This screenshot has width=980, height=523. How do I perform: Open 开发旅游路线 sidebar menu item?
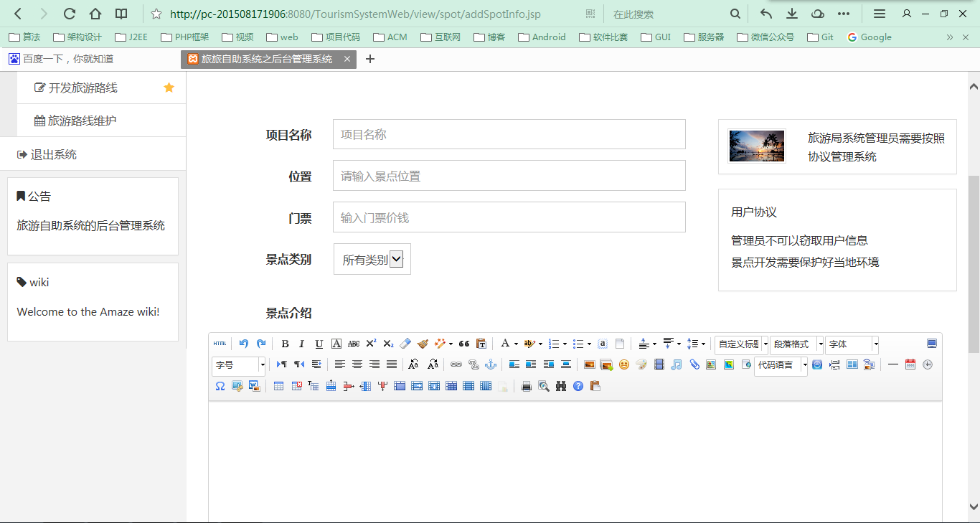[102, 88]
